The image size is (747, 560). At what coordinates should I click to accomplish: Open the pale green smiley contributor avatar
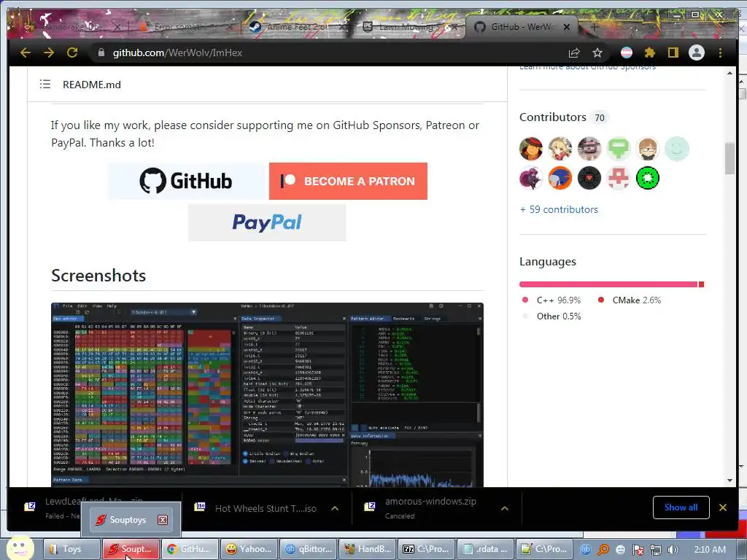coord(676,149)
